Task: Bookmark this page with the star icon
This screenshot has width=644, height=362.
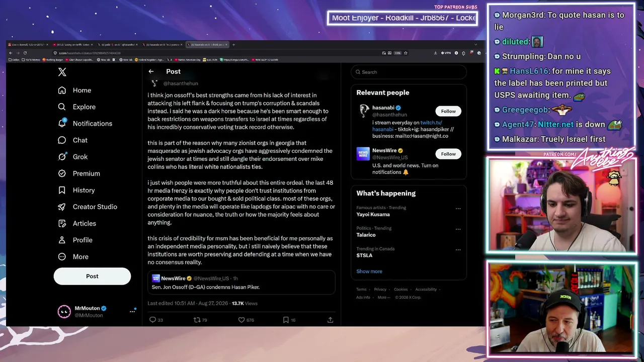Action: click(x=406, y=53)
